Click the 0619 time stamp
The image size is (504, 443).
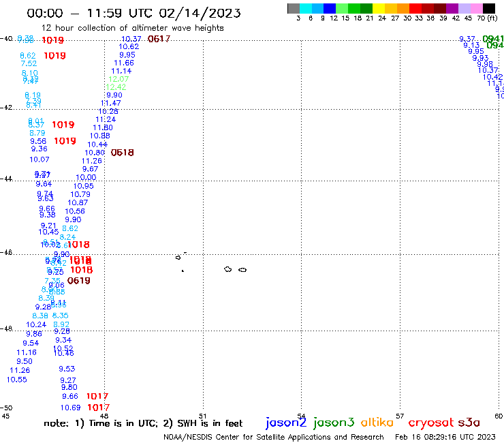pyautogui.click(x=79, y=281)
